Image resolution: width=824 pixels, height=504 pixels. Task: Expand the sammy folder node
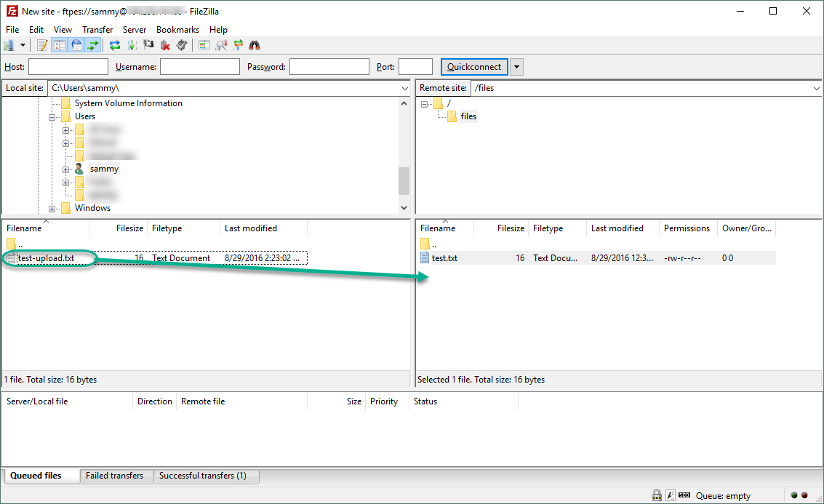point(65,169)
